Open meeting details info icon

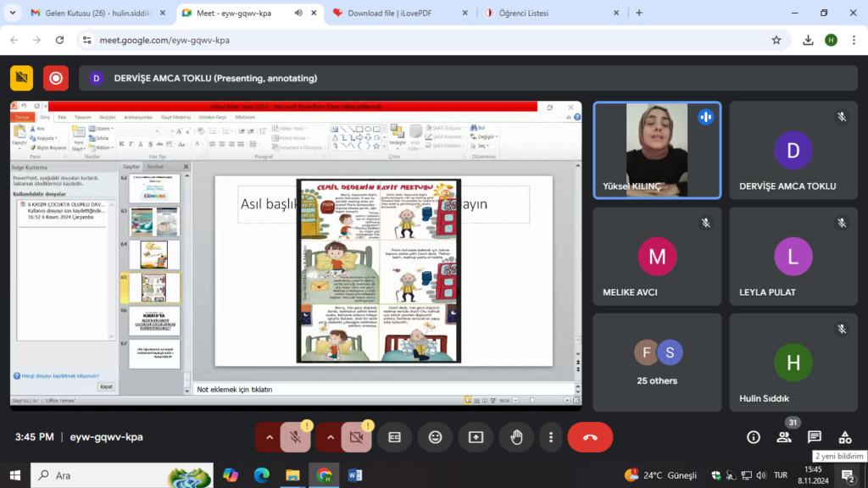click(x=753, y=437)
